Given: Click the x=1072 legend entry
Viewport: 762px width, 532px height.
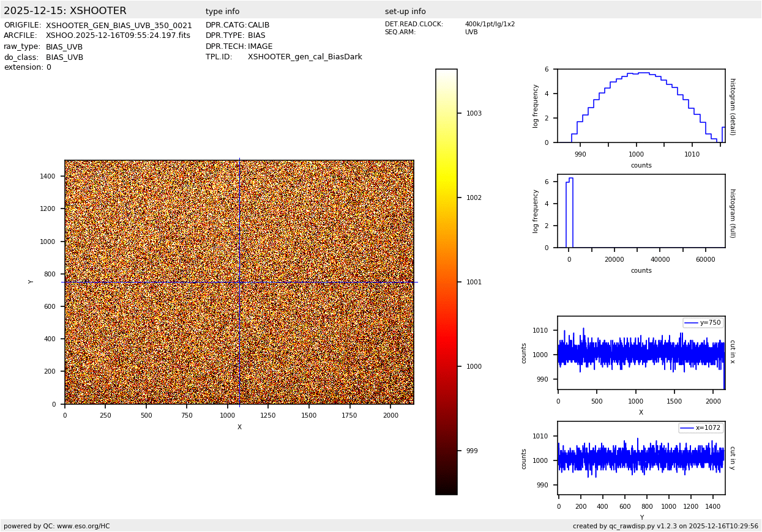Looking at the screenshot, I should pyautogui.click(x=701, y=428).
